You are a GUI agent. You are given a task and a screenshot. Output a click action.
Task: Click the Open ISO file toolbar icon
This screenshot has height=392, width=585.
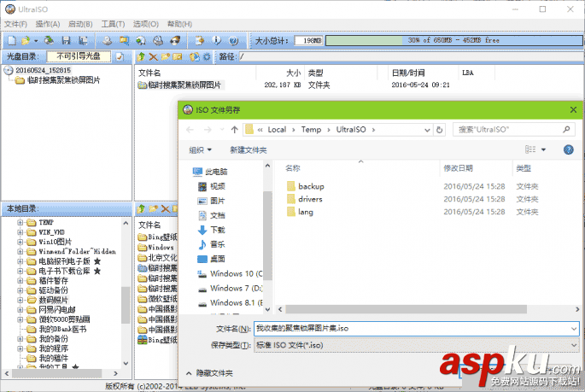(x=26, y=40)
